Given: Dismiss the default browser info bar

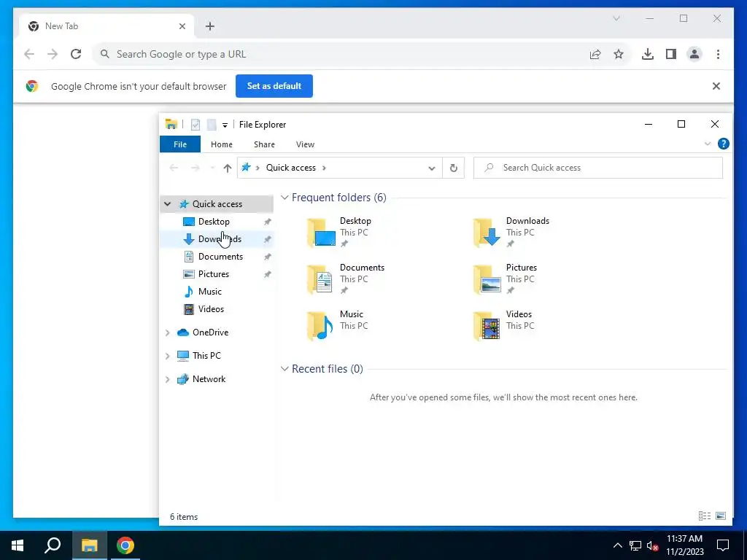Looking at the screenshot, I should [x=716, y=86].
